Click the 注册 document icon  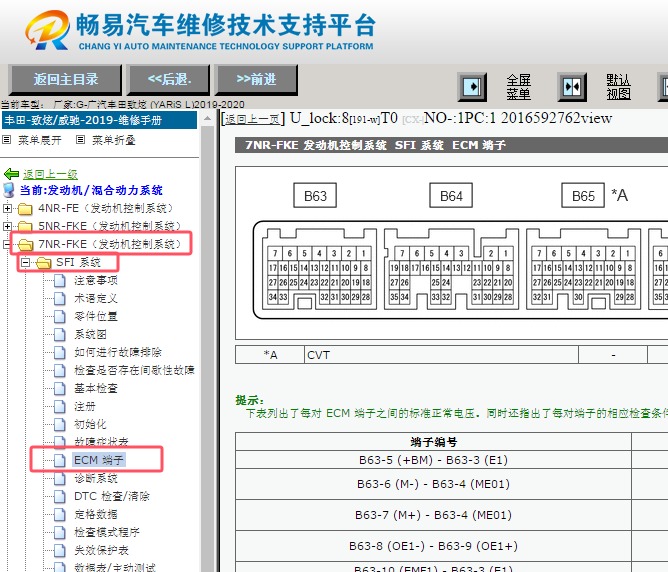[x=60, y=406]
